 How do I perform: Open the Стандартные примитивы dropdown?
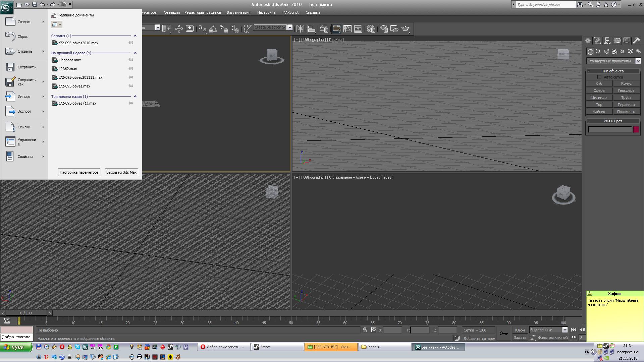click(638, 61)
